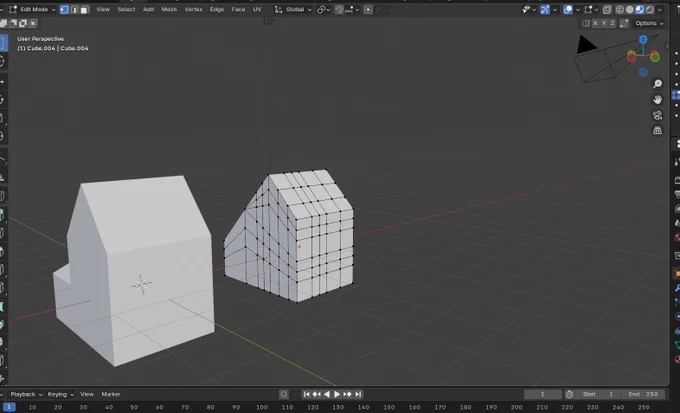Switch to wireframe shading
This screenshot has width=680, height=413.
point(620,9)
